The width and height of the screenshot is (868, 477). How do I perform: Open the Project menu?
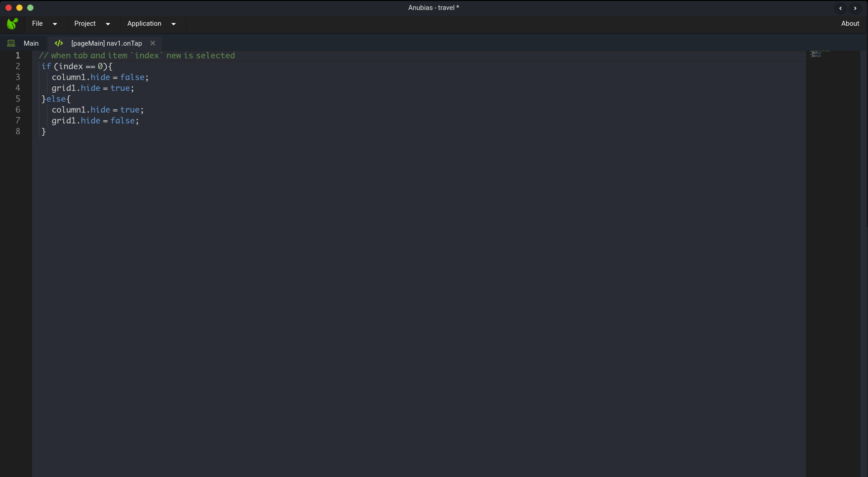click(x=85, y=24)
